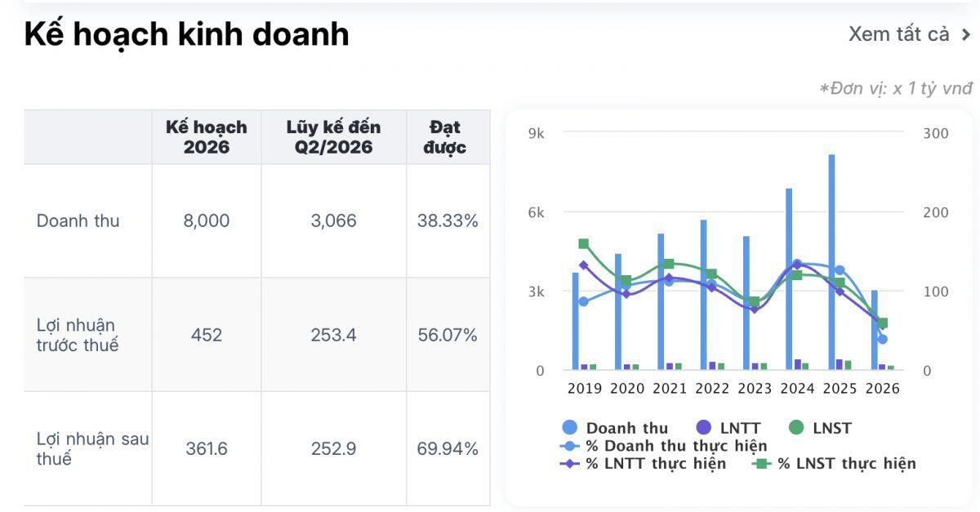The image size is (980, 512).
Task: Click the 2023 Doanh thu bar
Action: pyautogui.click(x=746, y=303)
